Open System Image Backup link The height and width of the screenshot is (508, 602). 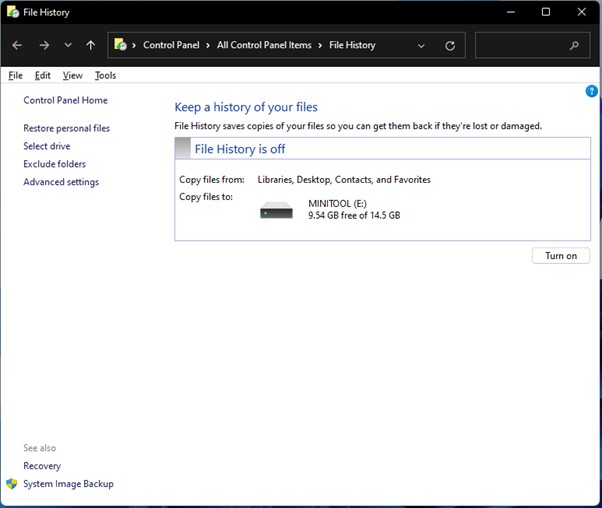coord(68,484)
